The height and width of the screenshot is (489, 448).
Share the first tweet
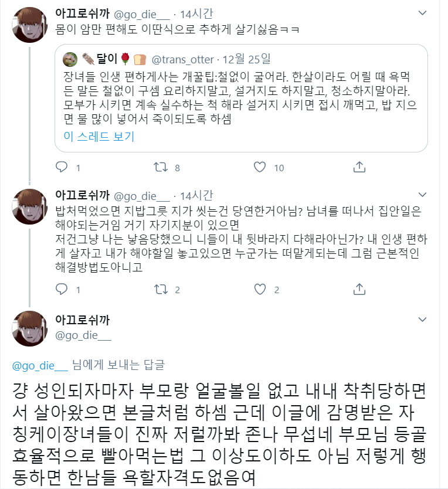point(359,168)
